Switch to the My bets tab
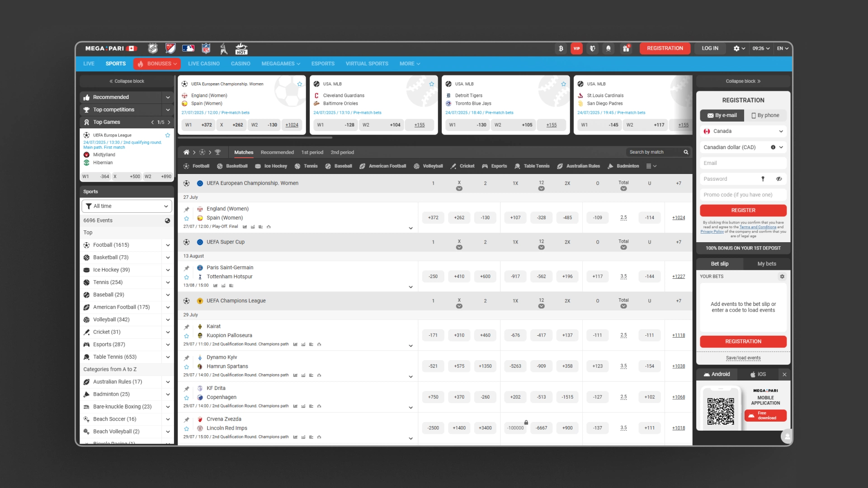The height and width of the screenshot is (488, 868). coord(767,264)
